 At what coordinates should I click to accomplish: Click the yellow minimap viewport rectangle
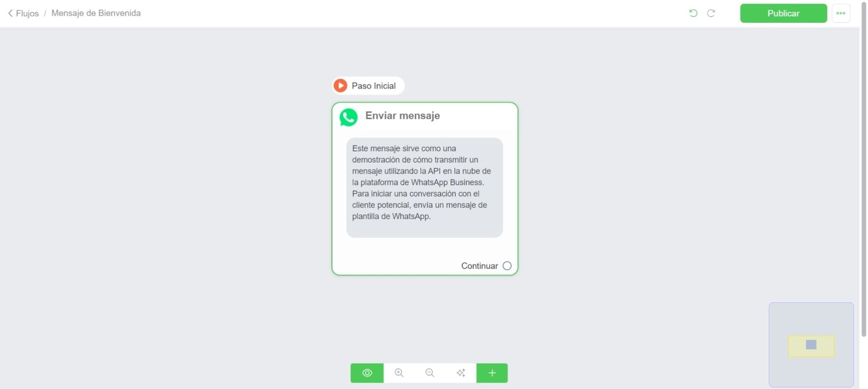812,346
